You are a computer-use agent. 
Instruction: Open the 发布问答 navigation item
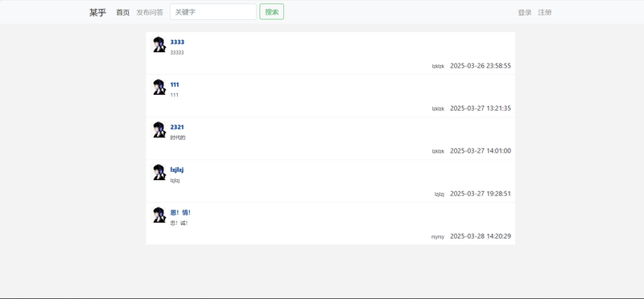150,12
